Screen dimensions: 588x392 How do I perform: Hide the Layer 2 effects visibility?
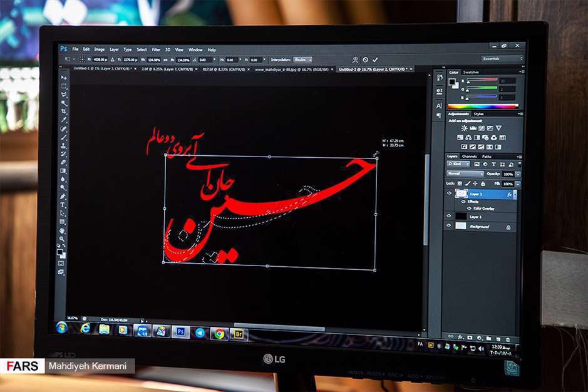(x=463, y=201)
